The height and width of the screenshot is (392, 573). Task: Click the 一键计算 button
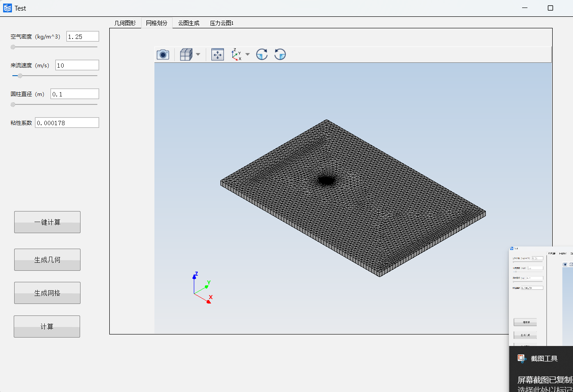click(x=47, y=222)
